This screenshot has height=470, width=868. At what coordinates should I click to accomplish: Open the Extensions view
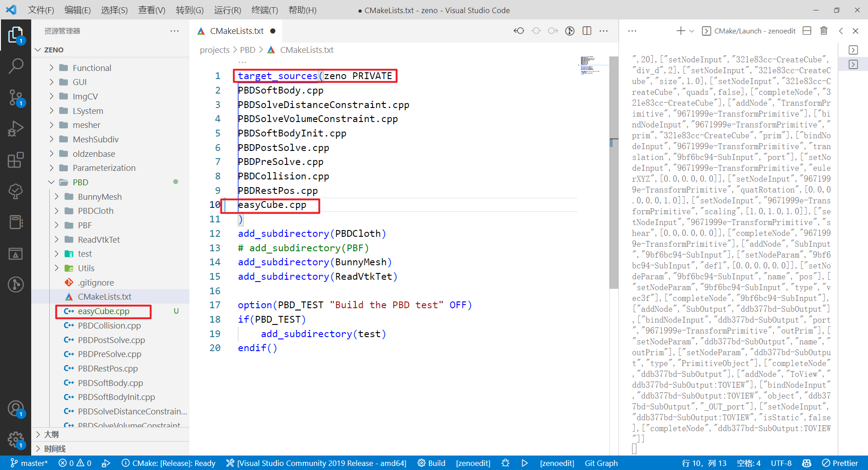click(16, 160)
